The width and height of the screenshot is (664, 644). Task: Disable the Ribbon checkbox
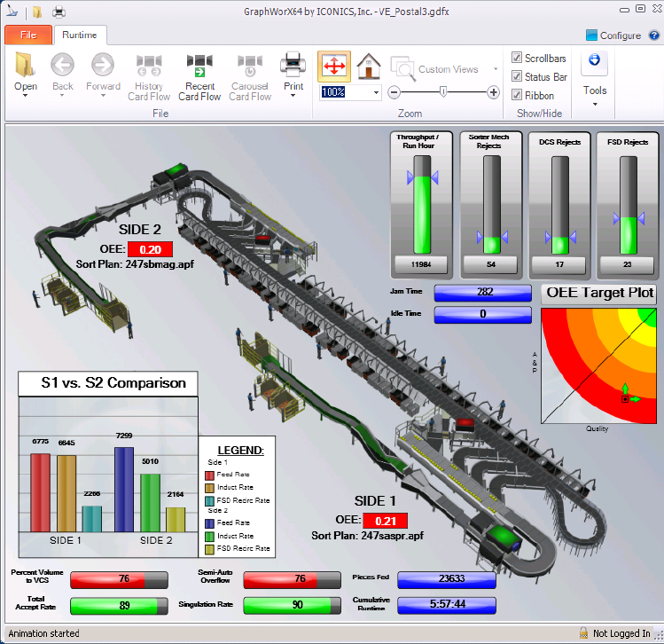coord(517,95)
